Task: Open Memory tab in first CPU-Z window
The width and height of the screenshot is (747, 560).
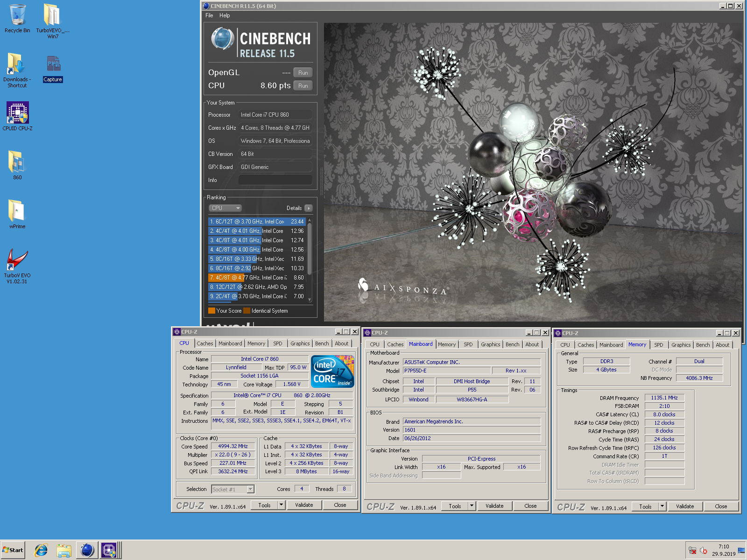Action: pyautogui.click(x=256, y=343)
